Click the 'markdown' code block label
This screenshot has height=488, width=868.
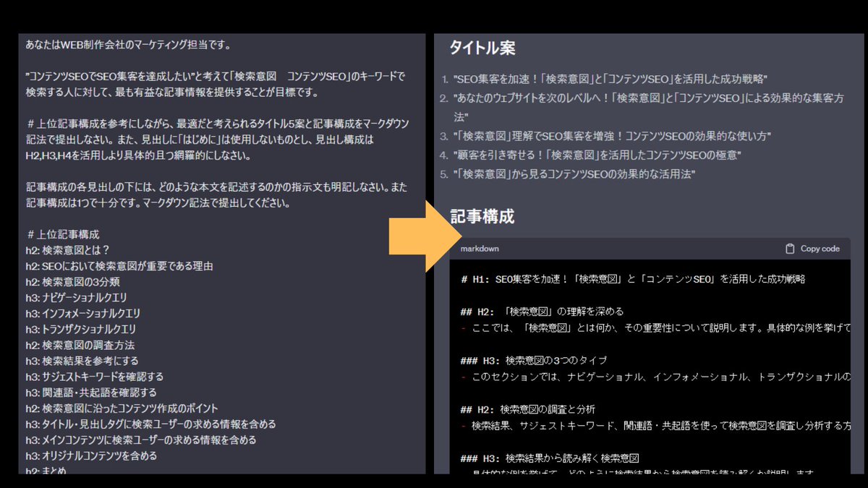pos(480,249)
